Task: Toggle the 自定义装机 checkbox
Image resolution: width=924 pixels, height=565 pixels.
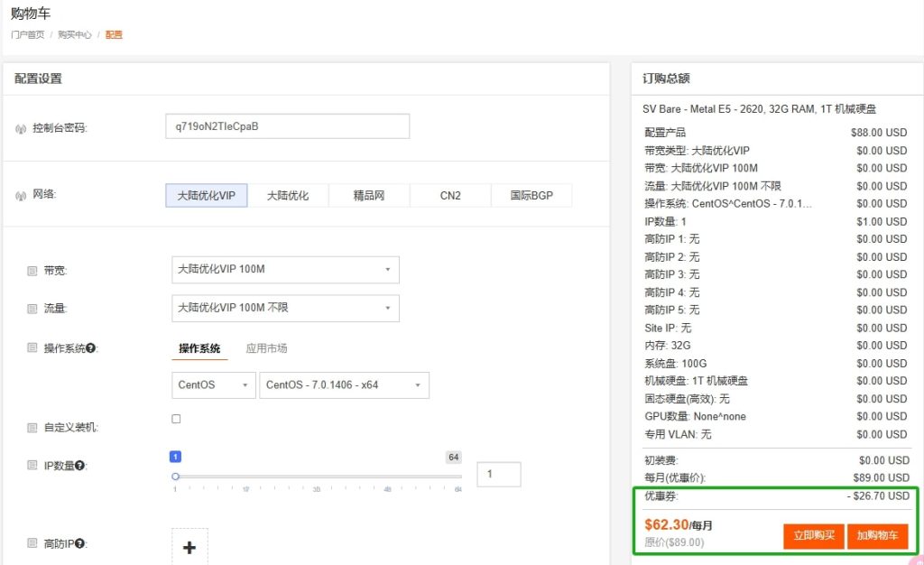Action: tap(176, 418)
